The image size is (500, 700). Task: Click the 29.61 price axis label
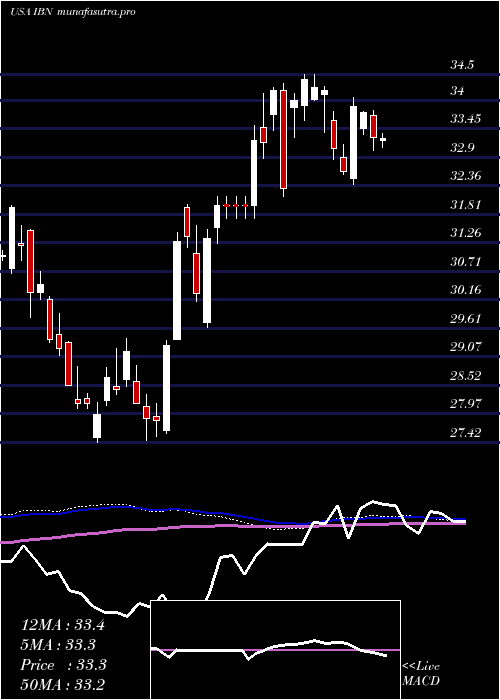(x=465, y=319)
